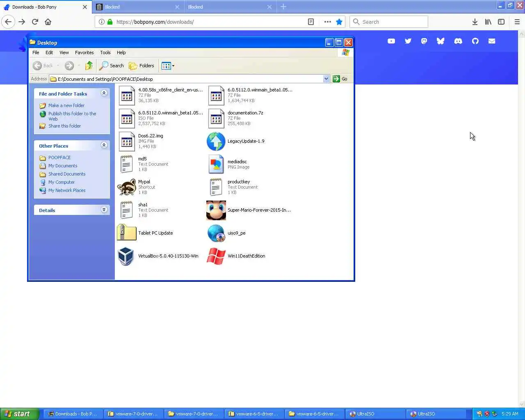Click Make a new folder link

[66, 105]
